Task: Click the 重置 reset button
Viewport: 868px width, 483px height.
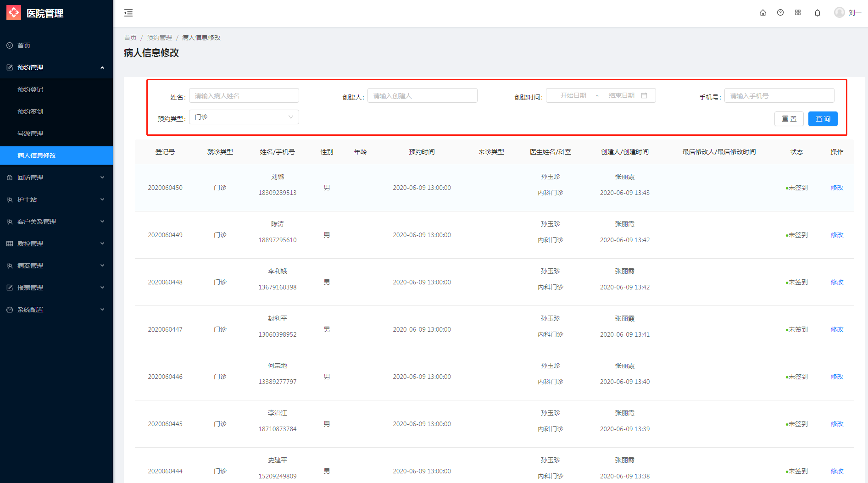Action: point(789,119)
